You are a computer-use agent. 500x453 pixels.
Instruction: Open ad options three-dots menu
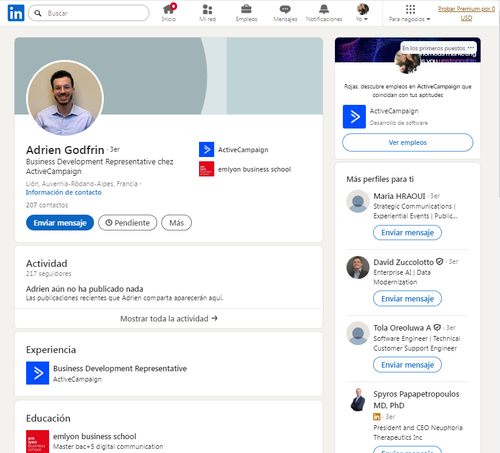471,48
